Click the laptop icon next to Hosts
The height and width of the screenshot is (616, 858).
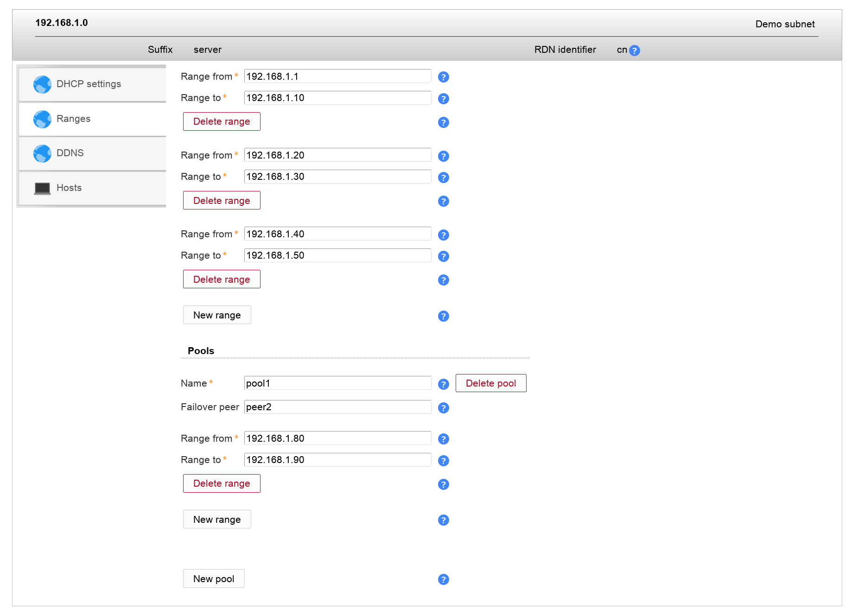[x=42, y=188]
